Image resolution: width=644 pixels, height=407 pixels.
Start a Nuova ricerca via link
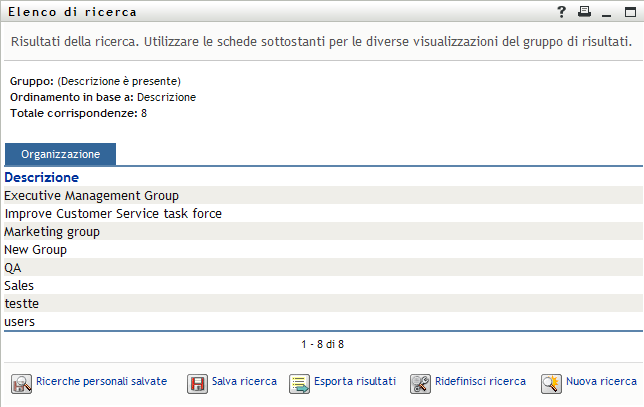[601, 382]
